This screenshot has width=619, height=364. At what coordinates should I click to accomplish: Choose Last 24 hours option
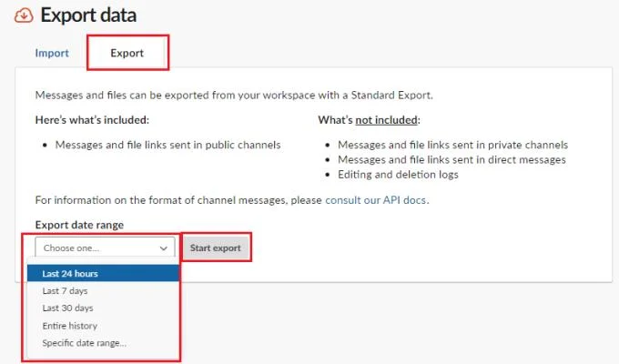click(103, 273)
